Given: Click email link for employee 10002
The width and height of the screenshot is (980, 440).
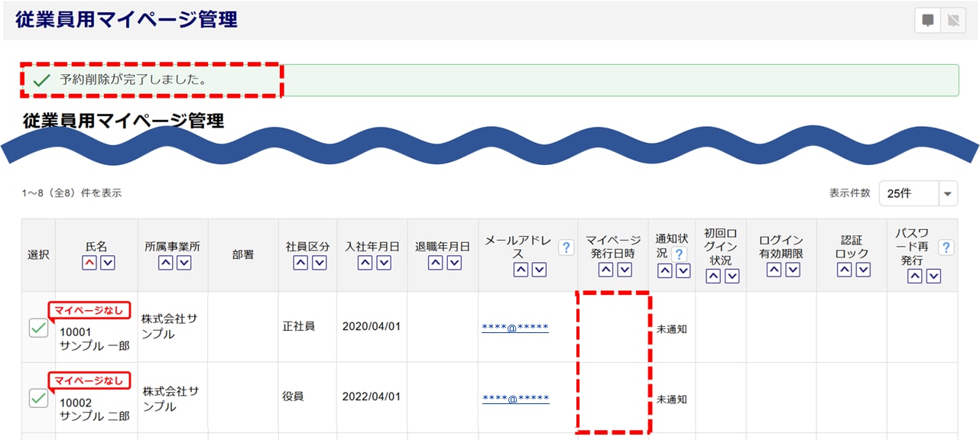Looking at the screenshot, I should 515,398.
